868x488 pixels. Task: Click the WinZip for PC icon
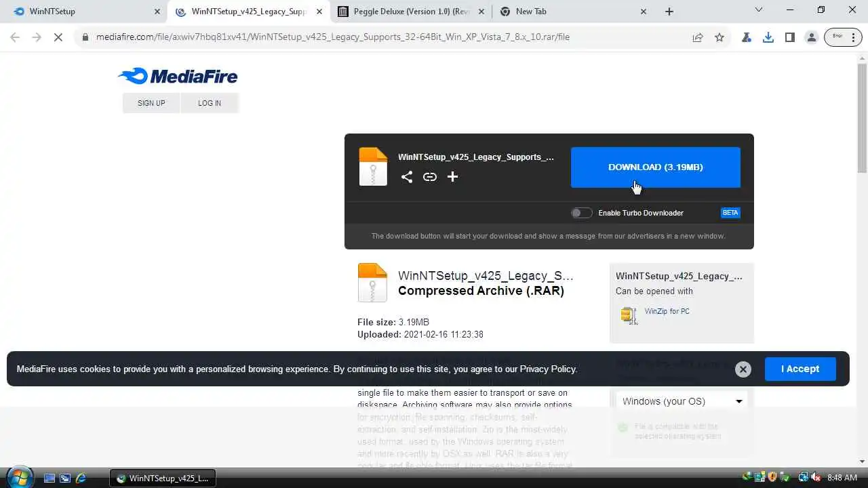pyautogui.click(x=629, y=315)
